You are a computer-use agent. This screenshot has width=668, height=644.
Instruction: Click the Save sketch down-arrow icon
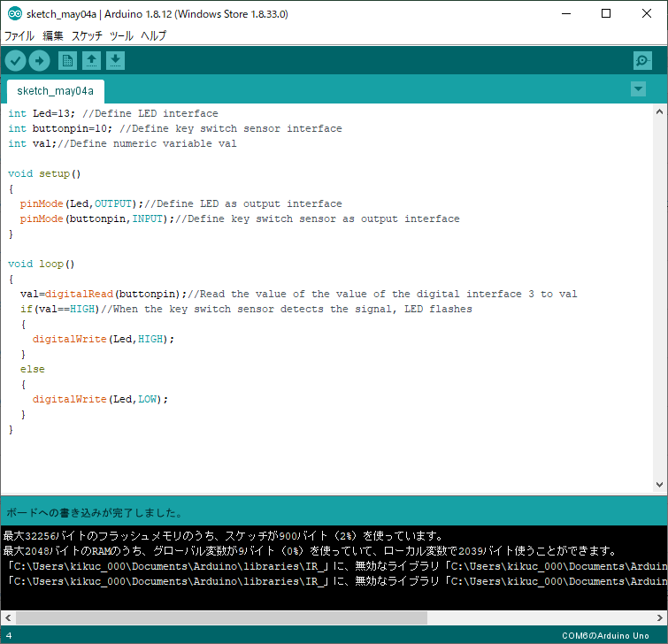click(x=116, y=60)
